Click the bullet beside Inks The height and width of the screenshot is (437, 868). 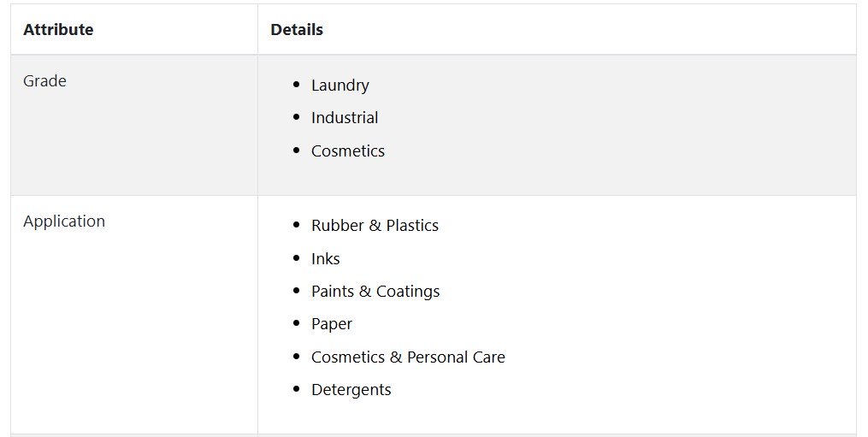point(297,258)
